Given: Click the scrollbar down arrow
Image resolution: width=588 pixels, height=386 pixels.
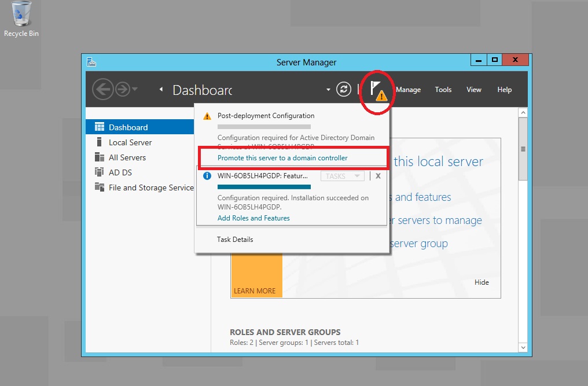Looking at the screenshot, I should [x=523, y=348].
